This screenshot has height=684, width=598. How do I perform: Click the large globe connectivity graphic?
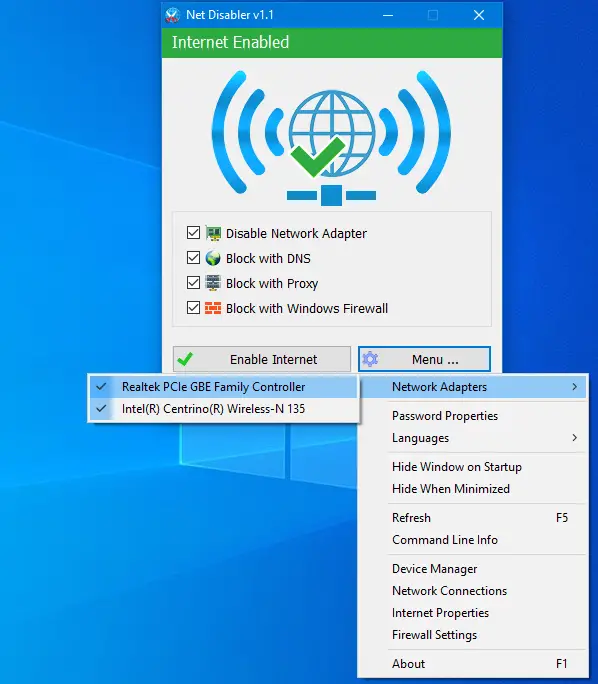(331, 137)
